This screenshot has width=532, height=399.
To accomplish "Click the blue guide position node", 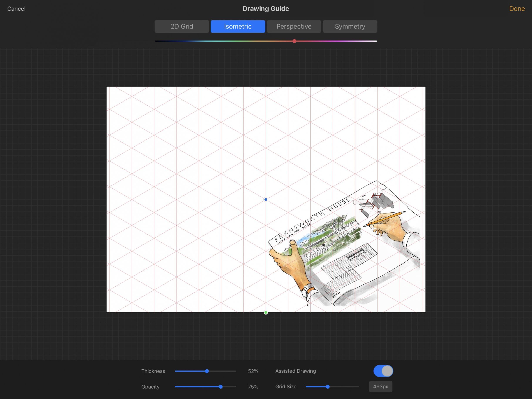I will 266,199.
